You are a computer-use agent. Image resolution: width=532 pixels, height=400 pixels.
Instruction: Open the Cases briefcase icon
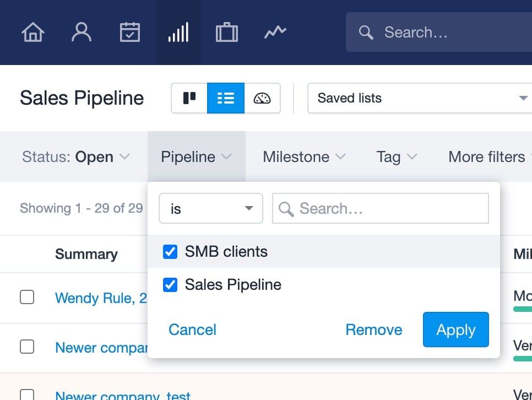227,33
